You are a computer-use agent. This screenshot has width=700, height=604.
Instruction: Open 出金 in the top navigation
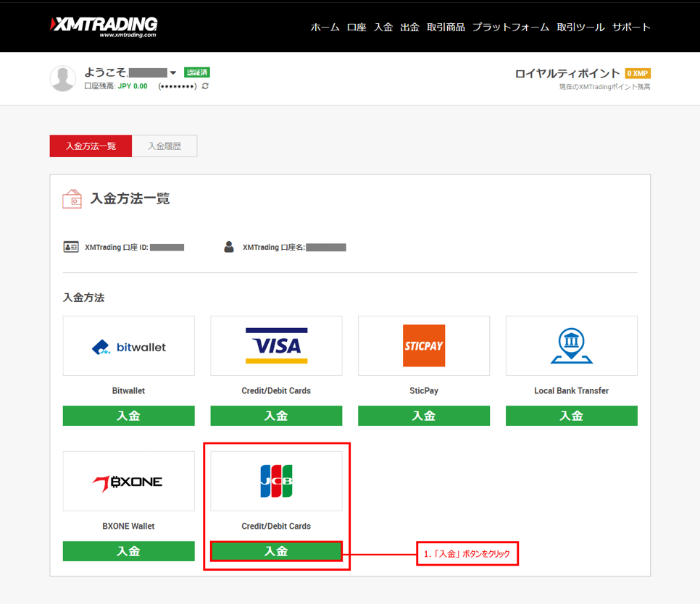(410, 28)
